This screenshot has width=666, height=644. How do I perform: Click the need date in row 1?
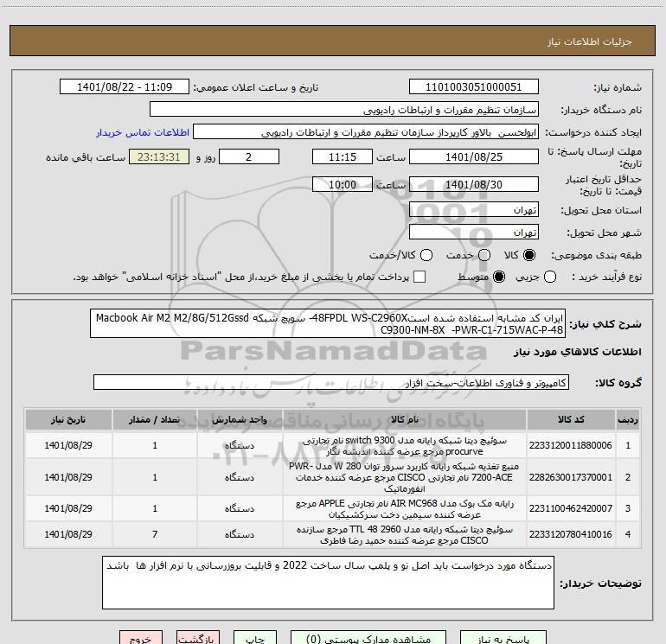pyautogui.click(x=68, y=445)
